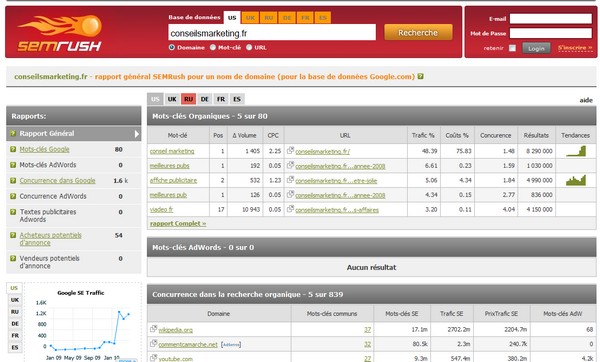
Task: Switch database to ES in search header
Action: pyautogui.click(x=323, y=18)
